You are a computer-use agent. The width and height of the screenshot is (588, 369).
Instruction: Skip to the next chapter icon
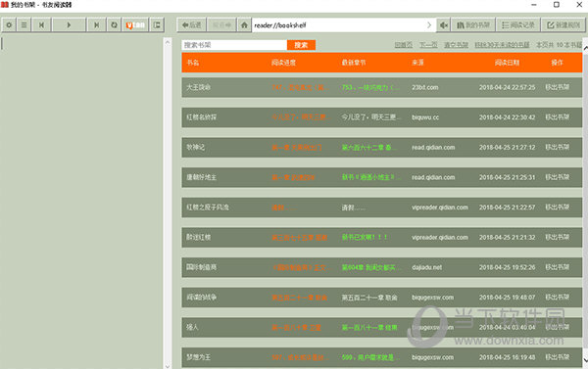click(96, 25)
